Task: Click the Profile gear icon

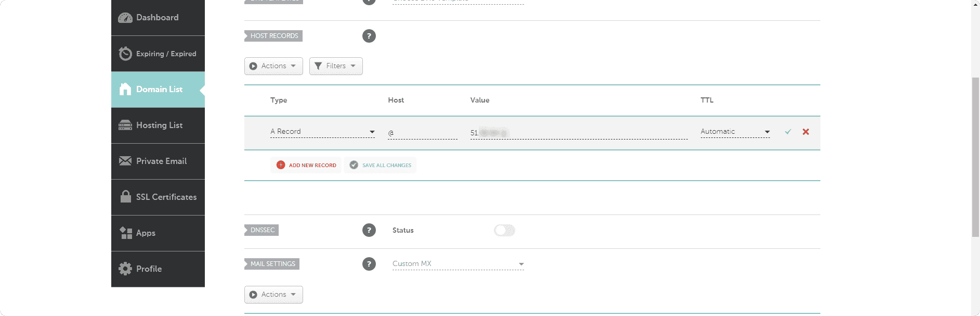Action: 125,269
